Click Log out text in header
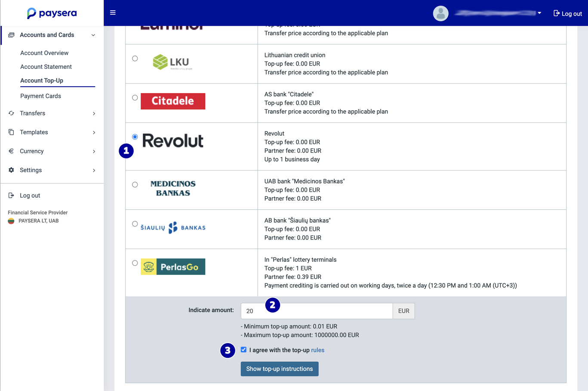The width and height of the screenshot is (588, 391). 572,14
